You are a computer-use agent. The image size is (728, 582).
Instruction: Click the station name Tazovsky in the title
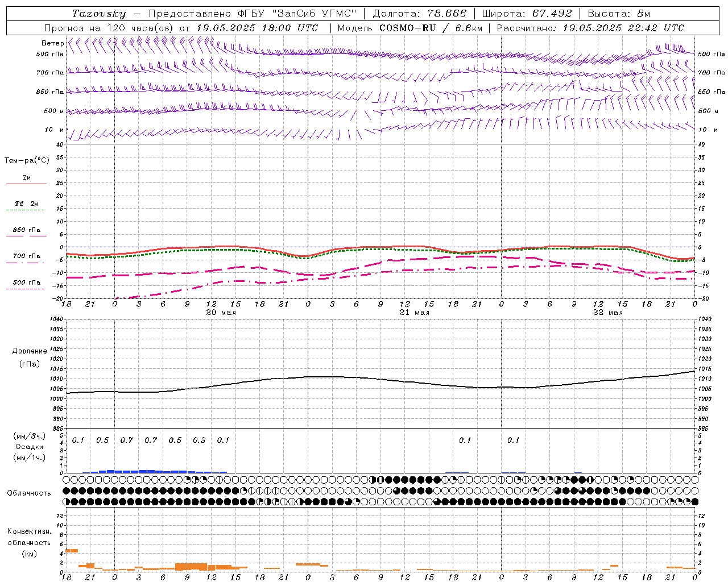point(99,14)
